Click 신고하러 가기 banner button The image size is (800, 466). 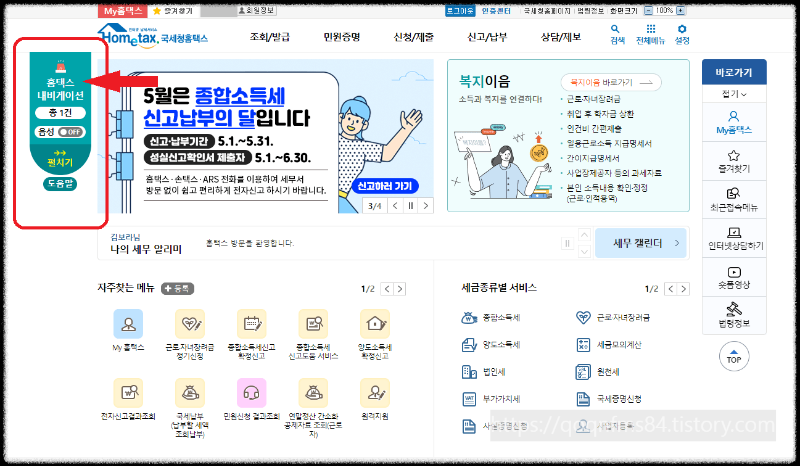click(385, 186)
